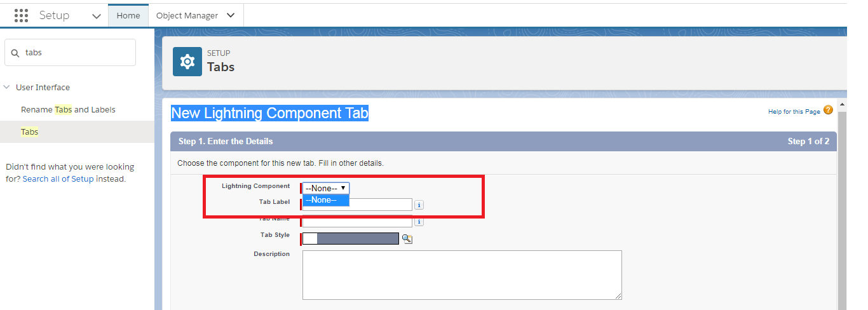
Task: Click the scrollbar up arrow
Action: pos(843,104)
